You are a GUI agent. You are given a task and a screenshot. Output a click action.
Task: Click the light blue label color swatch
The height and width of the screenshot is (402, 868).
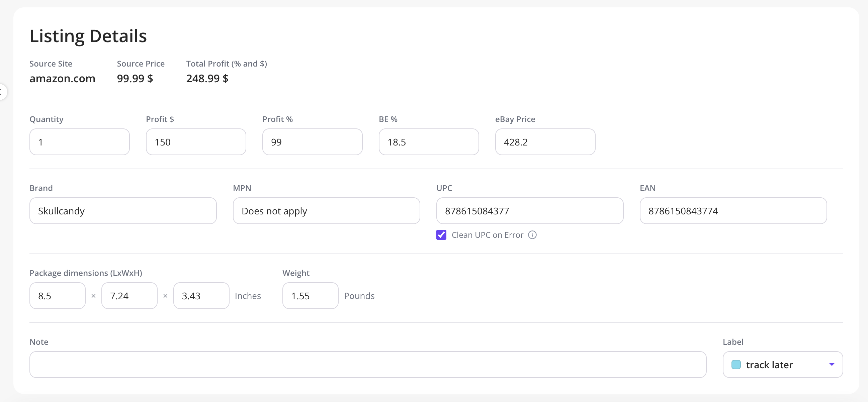click(736, 364)
